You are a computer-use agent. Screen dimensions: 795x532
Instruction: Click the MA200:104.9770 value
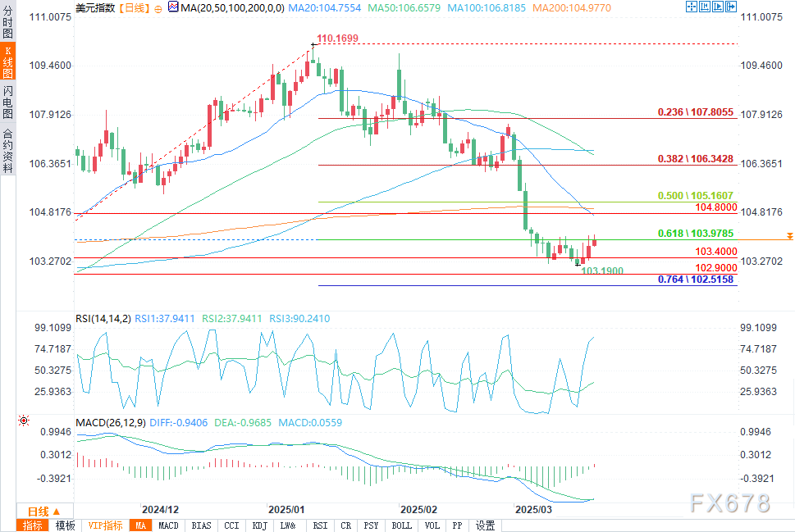point(572,8)
